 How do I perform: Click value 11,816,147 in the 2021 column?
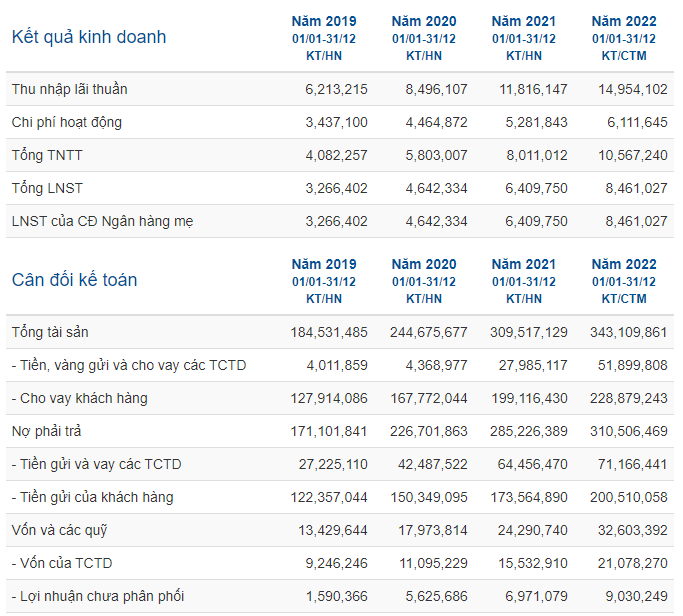pyautogui.click(x=533, y=89)
